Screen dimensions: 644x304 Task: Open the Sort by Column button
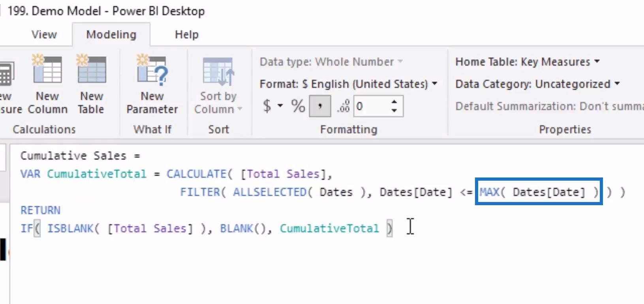218,86
